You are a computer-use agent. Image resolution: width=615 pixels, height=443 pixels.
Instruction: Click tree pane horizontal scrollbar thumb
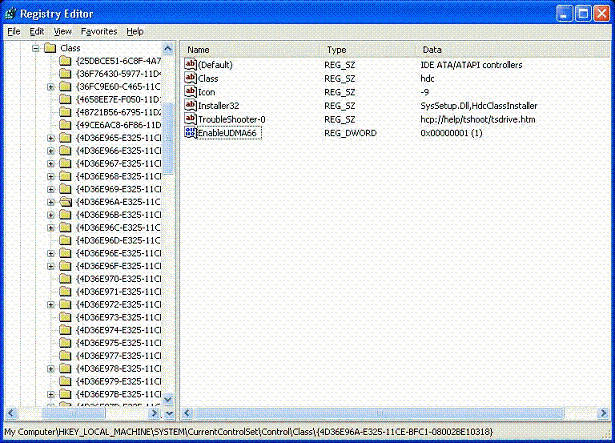pyautogui.click(x=74, y=413)
